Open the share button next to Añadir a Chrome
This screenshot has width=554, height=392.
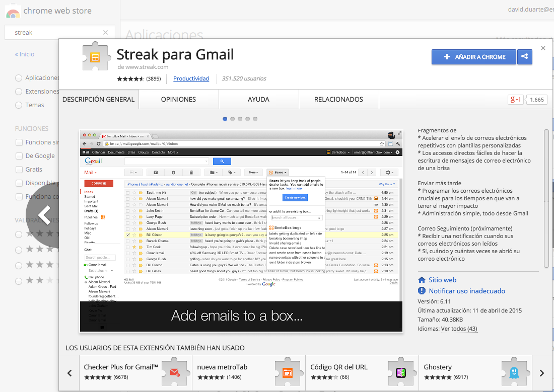tap(525, 56)
